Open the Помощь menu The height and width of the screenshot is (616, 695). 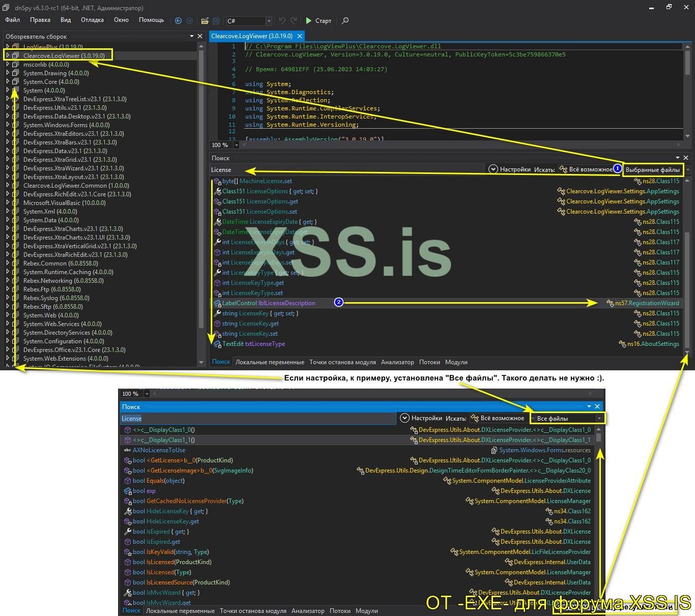tap(151, 20)
